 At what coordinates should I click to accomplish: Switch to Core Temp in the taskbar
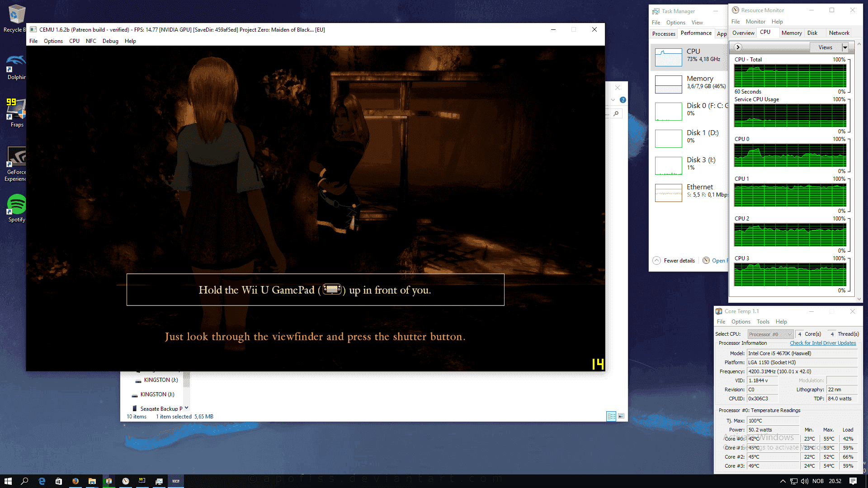(109, 481)
